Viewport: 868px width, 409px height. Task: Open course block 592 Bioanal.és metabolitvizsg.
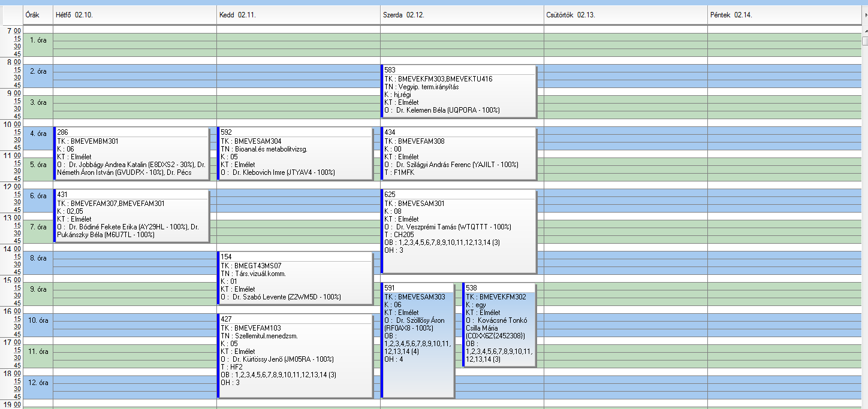(x=295, y=153)
